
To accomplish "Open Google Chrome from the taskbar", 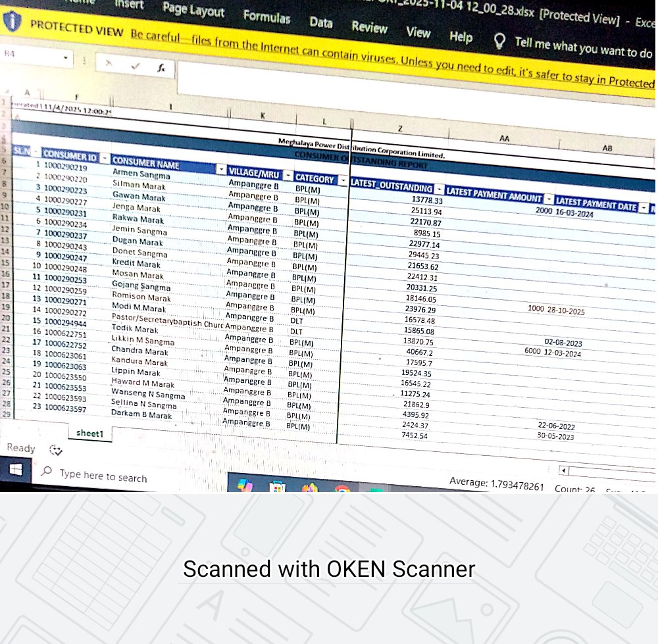I will [342, 489].
